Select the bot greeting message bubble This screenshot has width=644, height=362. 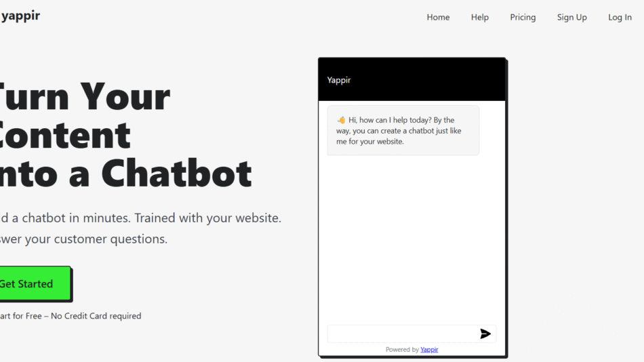coord(403,131)
